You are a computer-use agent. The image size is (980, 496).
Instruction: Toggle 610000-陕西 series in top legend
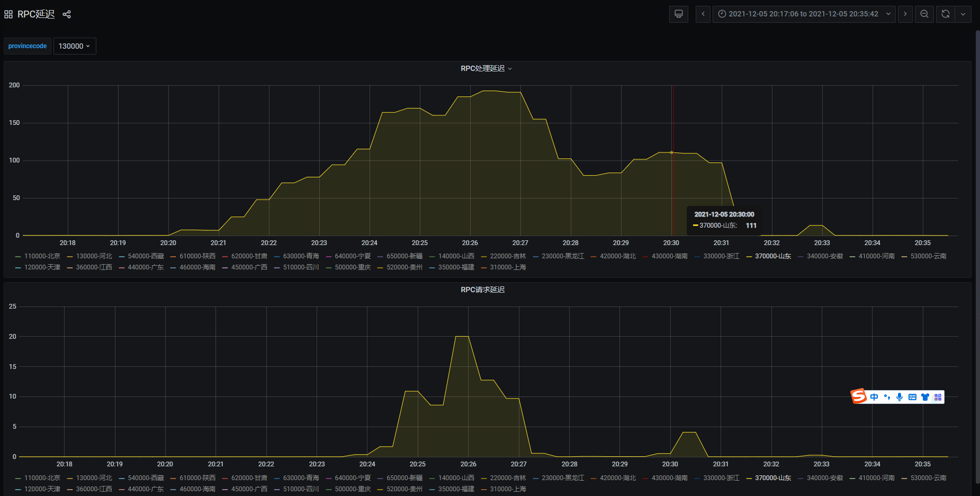[197, 256]
